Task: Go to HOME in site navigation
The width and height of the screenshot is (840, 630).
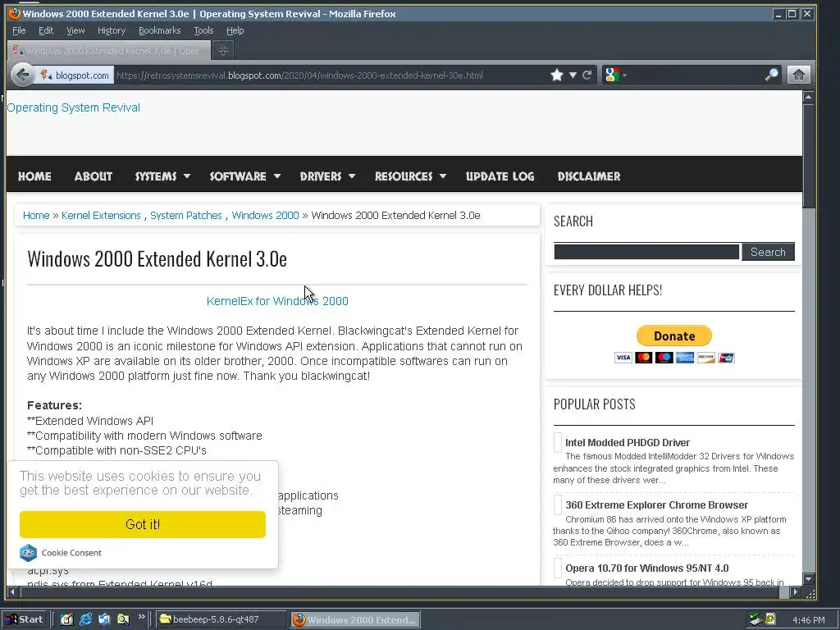Action: [x=34, y=176]
